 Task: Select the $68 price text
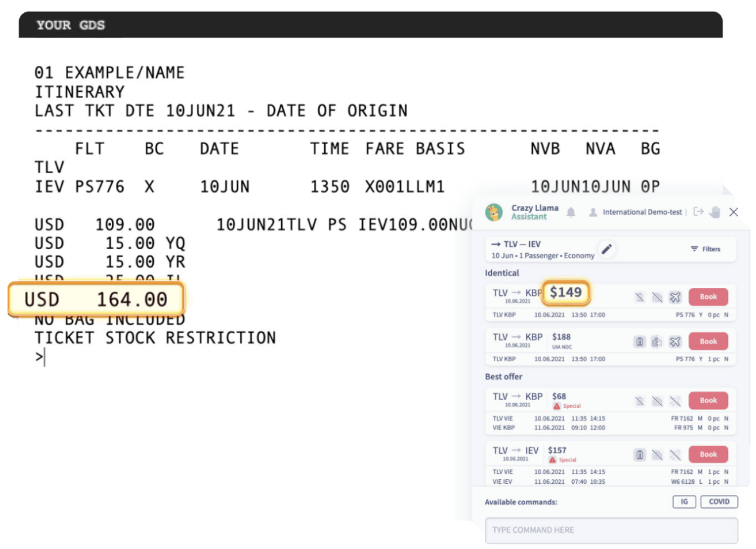(559, 396)
